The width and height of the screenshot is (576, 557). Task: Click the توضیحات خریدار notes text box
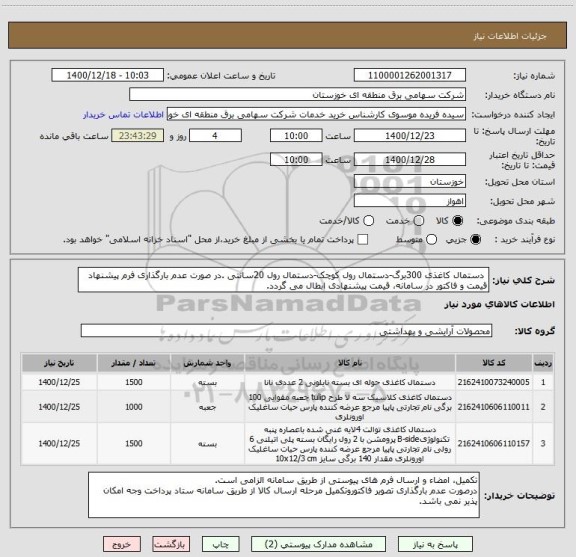284,495
